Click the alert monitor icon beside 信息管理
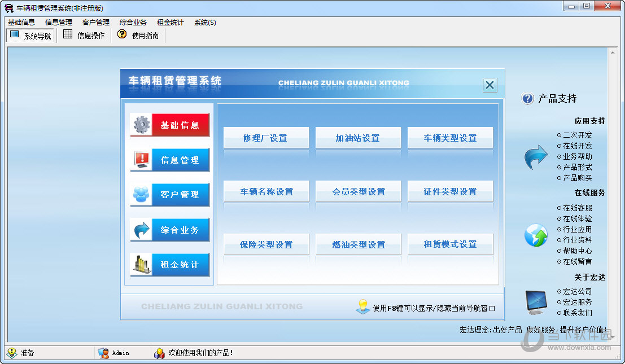The height and width of the screenshot is (364, 625). click(141, 160)
